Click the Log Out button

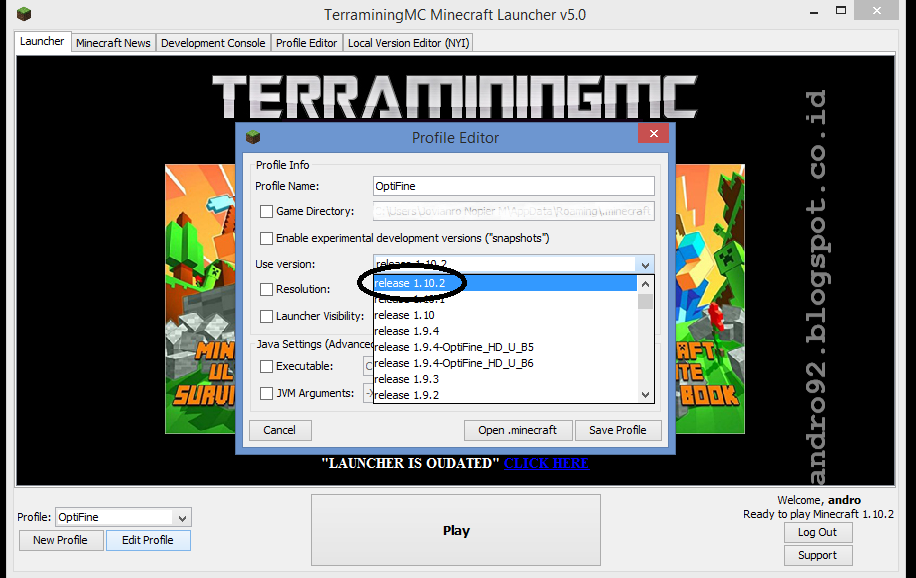click(x=818, y=532)
